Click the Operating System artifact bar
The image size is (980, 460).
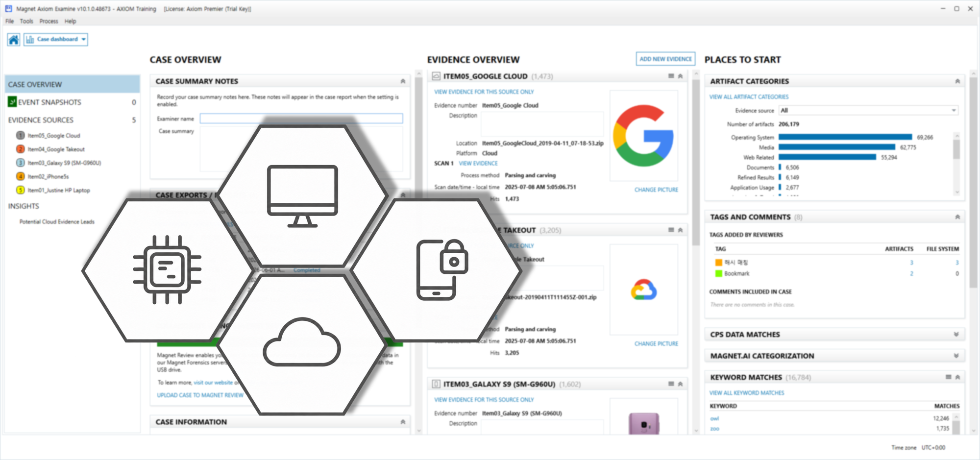click(x=845, y=137)
